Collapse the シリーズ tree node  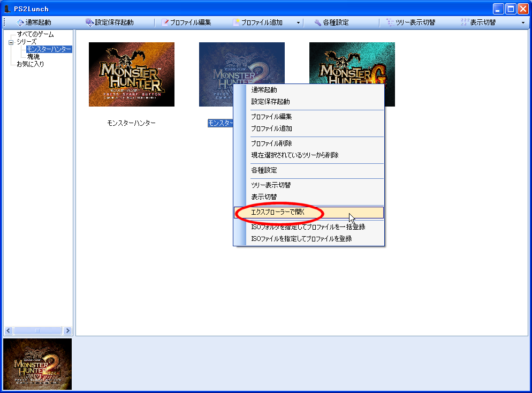pyautogui.click(x=11, y=42)
